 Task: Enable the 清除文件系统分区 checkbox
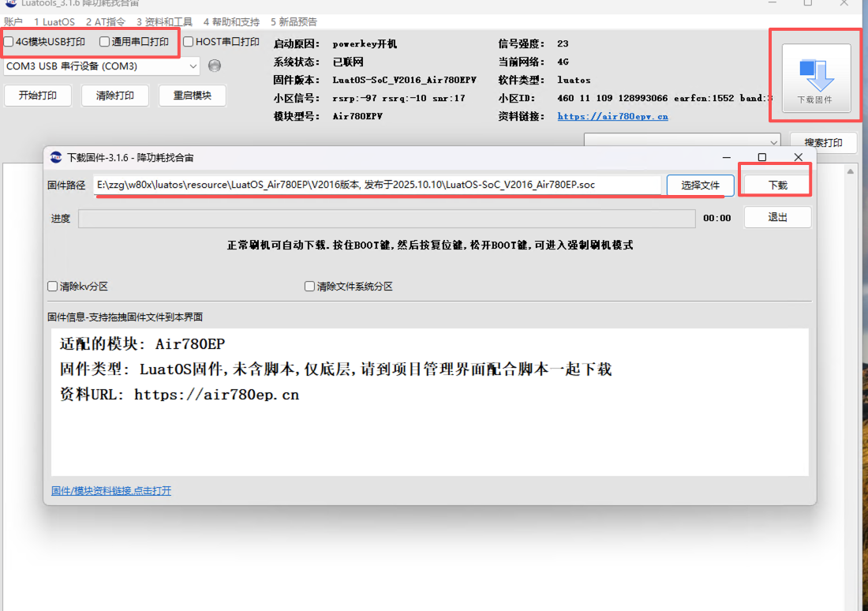tap(309, 287)
